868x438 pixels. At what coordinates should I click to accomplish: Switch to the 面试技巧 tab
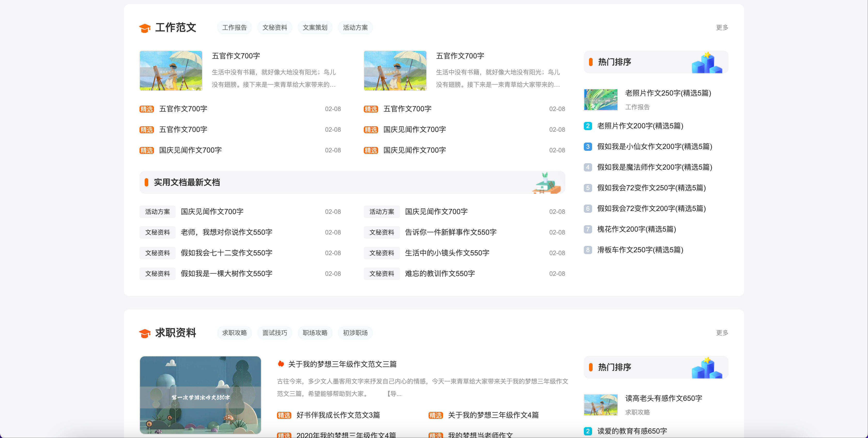[x=275, y=333]
